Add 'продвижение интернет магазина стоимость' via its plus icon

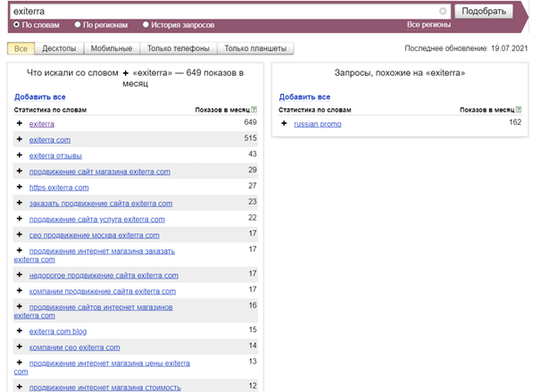click(x=20, y=387)
